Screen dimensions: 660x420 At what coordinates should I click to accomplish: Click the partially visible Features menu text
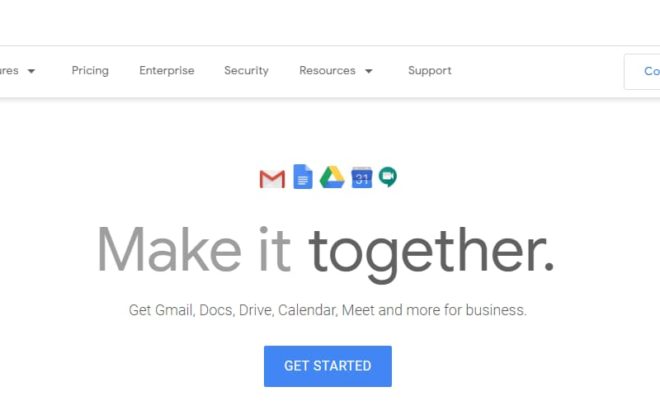[x=9, y=70]
